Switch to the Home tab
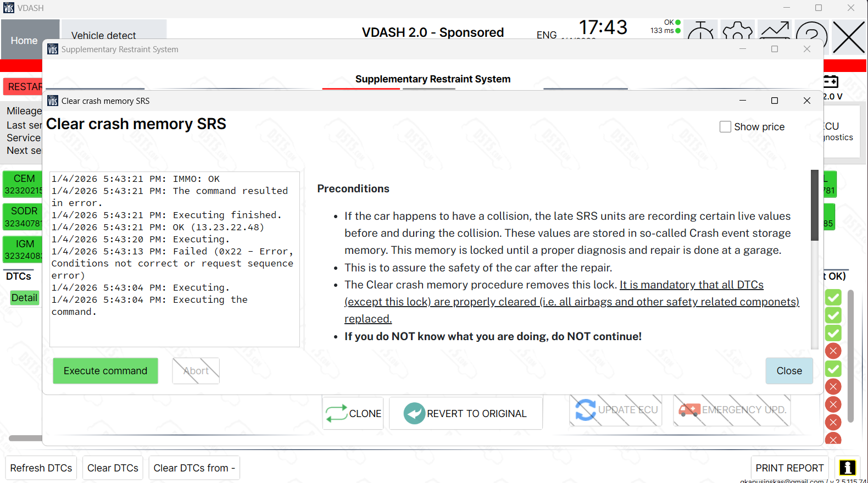The image size is (868, 483). 24,40
